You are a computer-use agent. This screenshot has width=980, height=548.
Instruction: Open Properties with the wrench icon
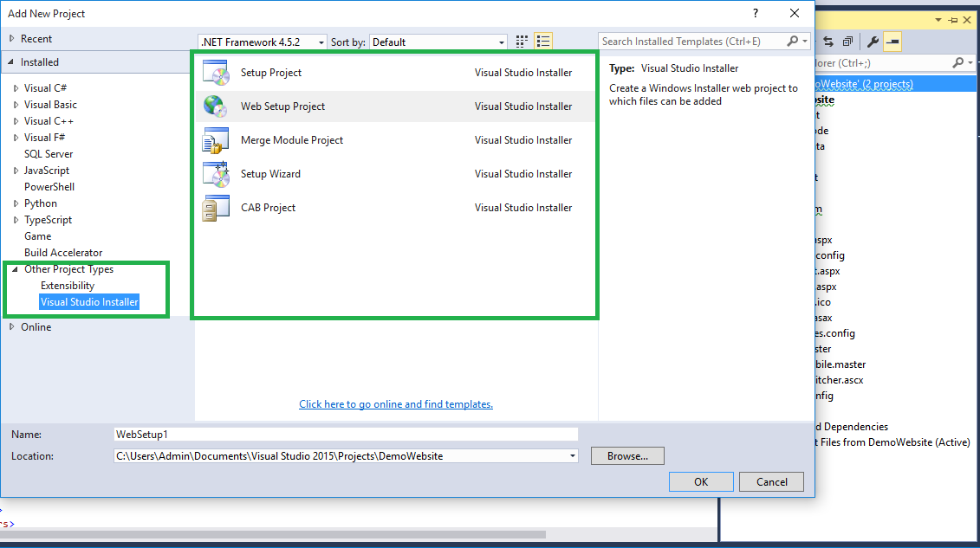click(873, 41)
